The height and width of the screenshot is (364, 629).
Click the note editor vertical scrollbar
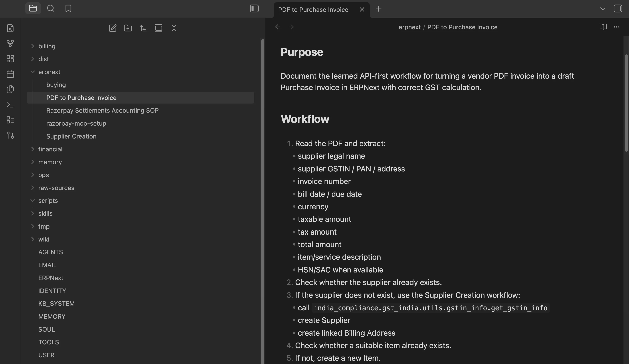click(626, 103)
